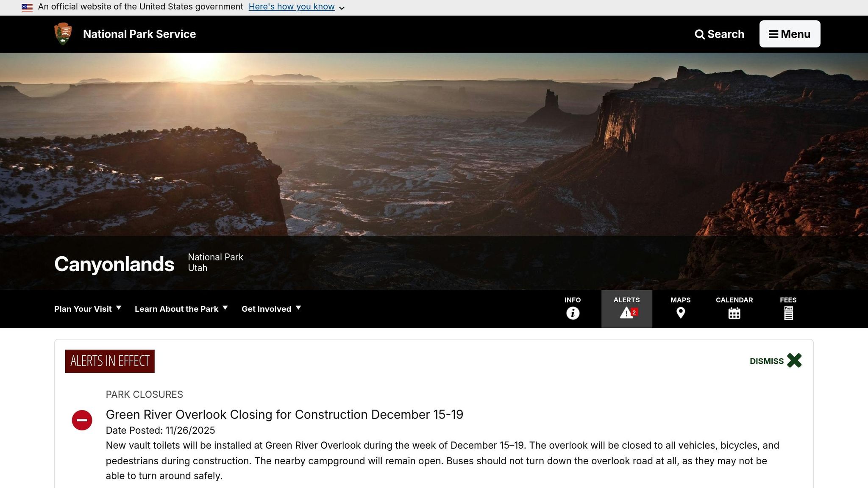Open the Calendar grid icon
The height and width of the screenshot is (488, 868).
coord(734,313)
